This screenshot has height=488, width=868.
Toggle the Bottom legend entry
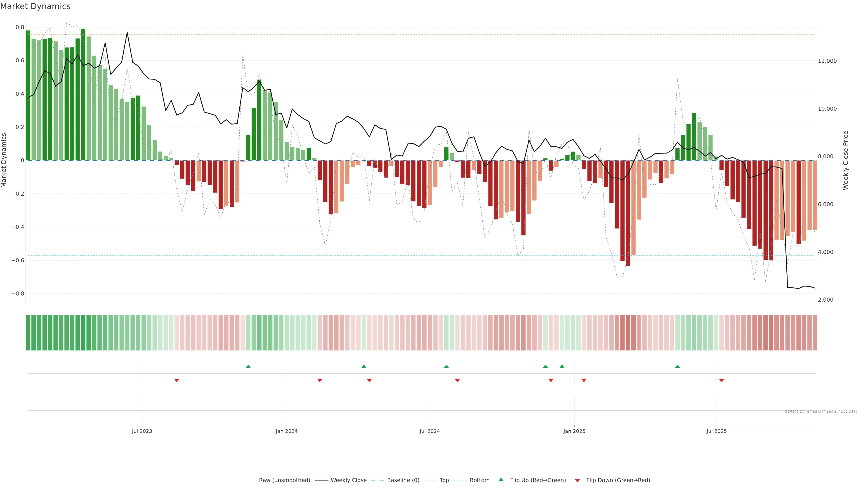coord(479,480)
